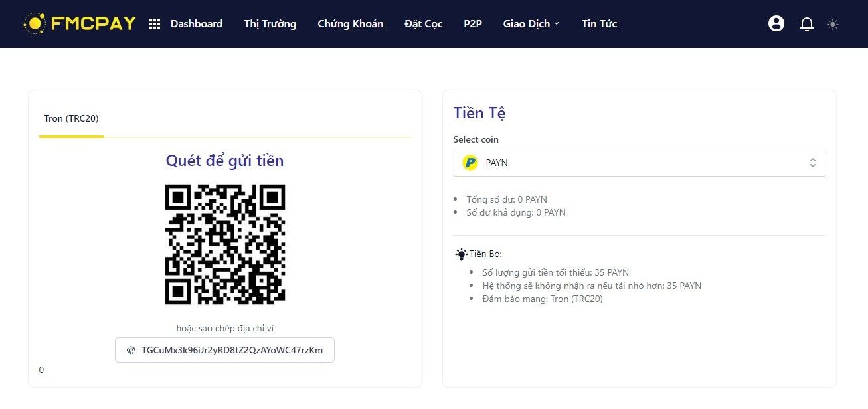868x409 pixels.
Task: Select the Tron (TRC20) network tab
Action: point(71,119)
